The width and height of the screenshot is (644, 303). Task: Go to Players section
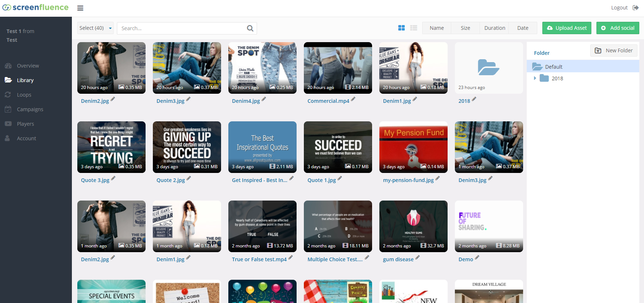pyautogui.click(x=25, y=124)
